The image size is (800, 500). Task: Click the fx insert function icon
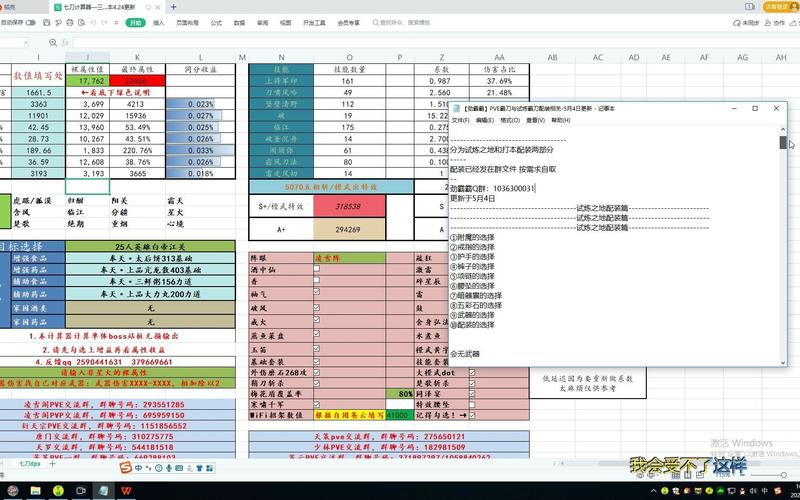(65, 43)
